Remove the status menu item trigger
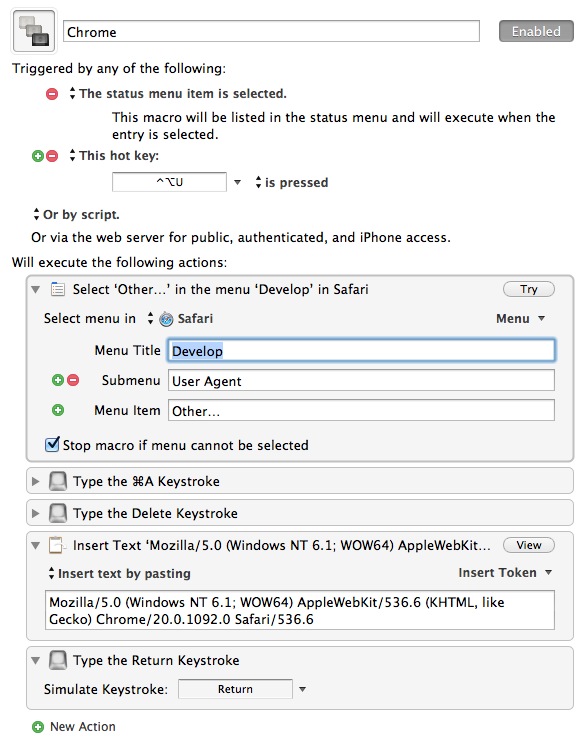 pyautogui.click(x=52, y=94)
